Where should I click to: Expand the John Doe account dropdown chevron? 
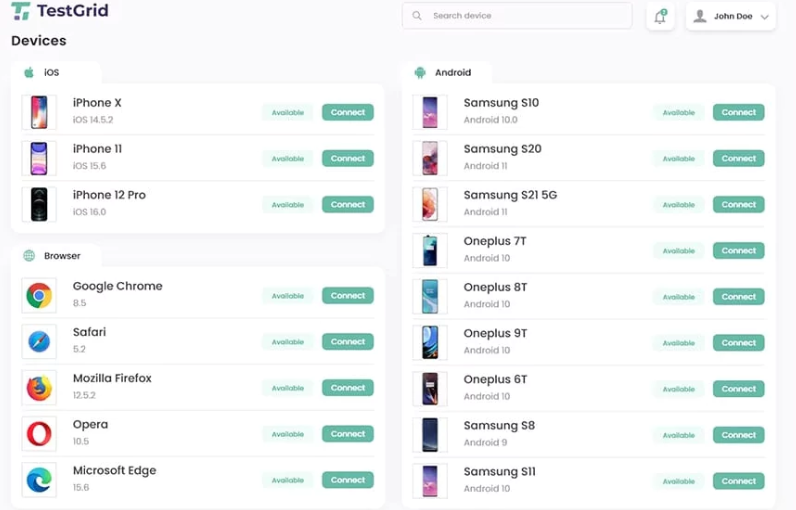765,17
